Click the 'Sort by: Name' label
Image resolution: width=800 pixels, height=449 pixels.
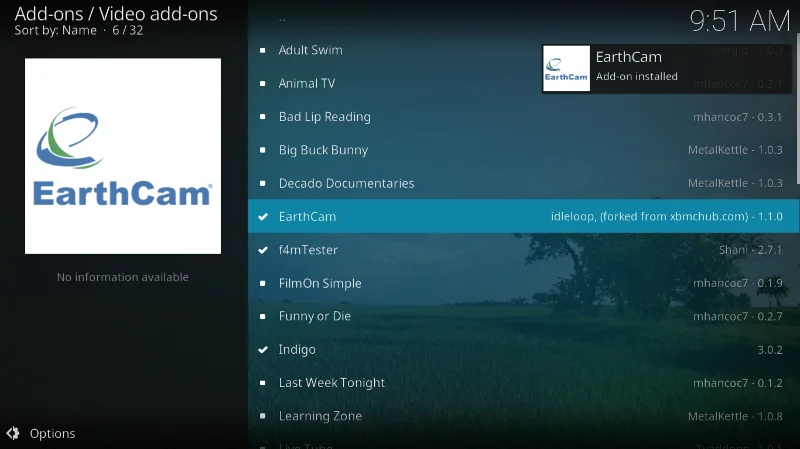tap(55, 30)
